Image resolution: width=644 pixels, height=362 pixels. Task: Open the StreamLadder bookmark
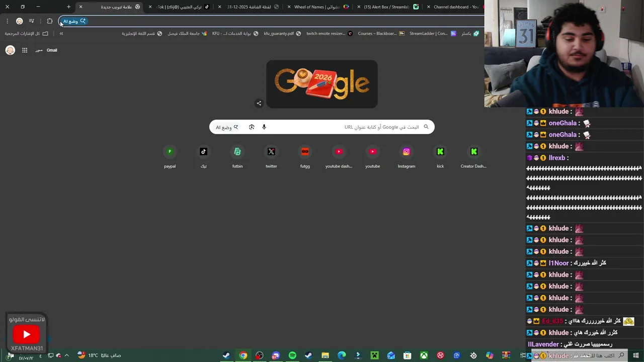(x=433, y=34)
